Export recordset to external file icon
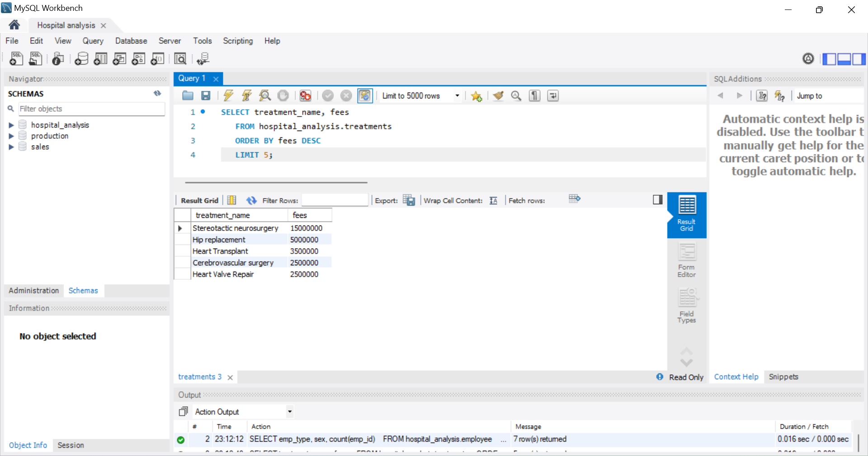The width and height of the screenshot is (868, 456). pyautogui.click(x=409, y=200)
